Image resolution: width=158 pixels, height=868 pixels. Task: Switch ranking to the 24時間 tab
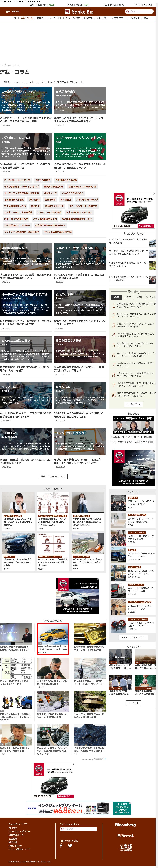[x=128, y=297]
